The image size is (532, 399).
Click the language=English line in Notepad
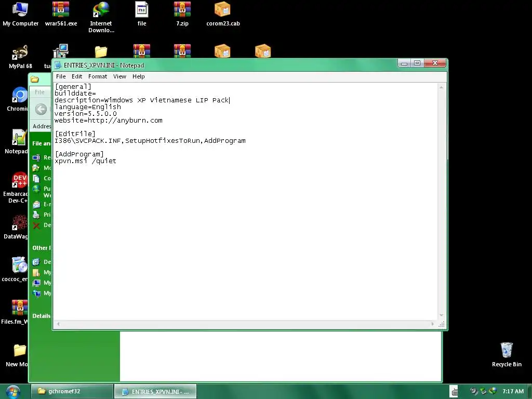point(87,107)
